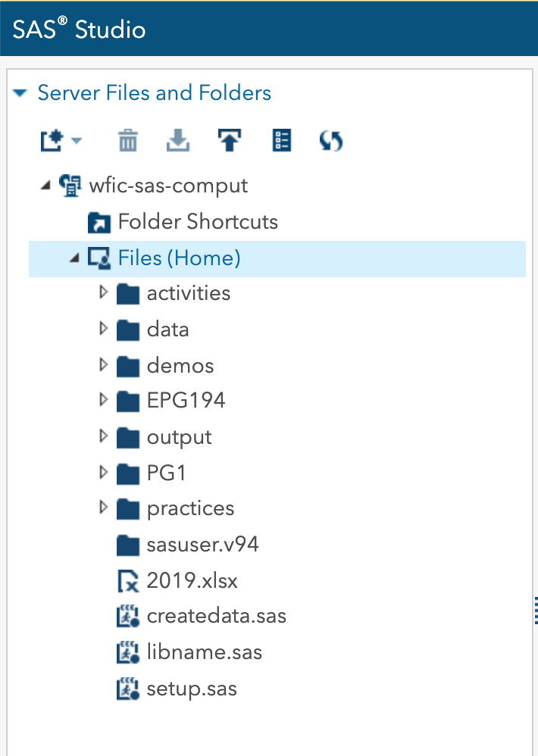The height and width of the screenshot is (756, 538).
Task: Click the panel resize handle on right edge
Action: coord(535,608)
